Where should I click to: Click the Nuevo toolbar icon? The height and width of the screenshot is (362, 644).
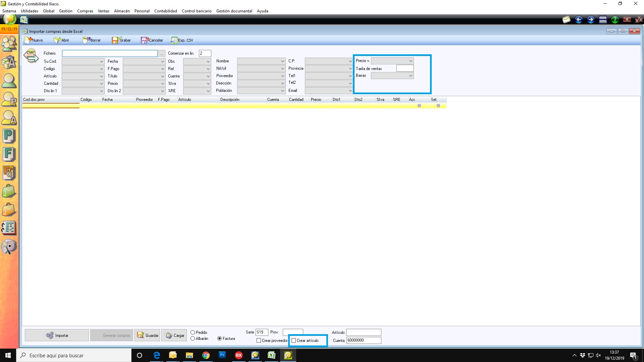[x=28, y=40]
